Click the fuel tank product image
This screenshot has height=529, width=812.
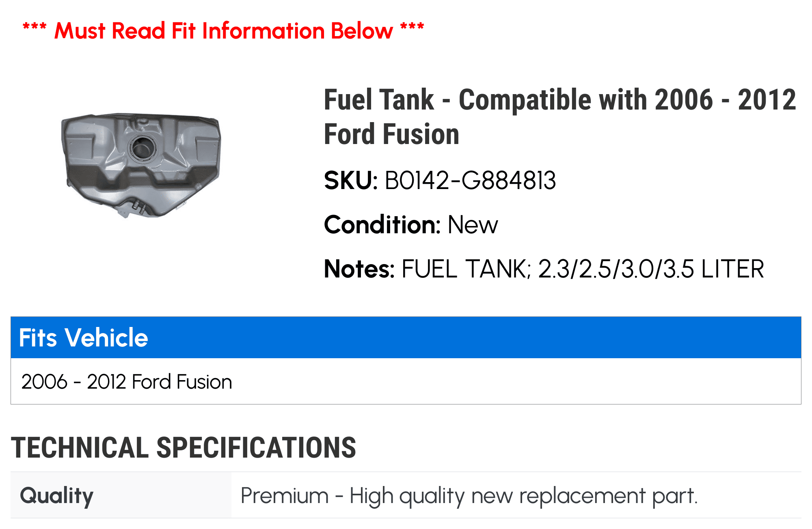pos(141,164)
